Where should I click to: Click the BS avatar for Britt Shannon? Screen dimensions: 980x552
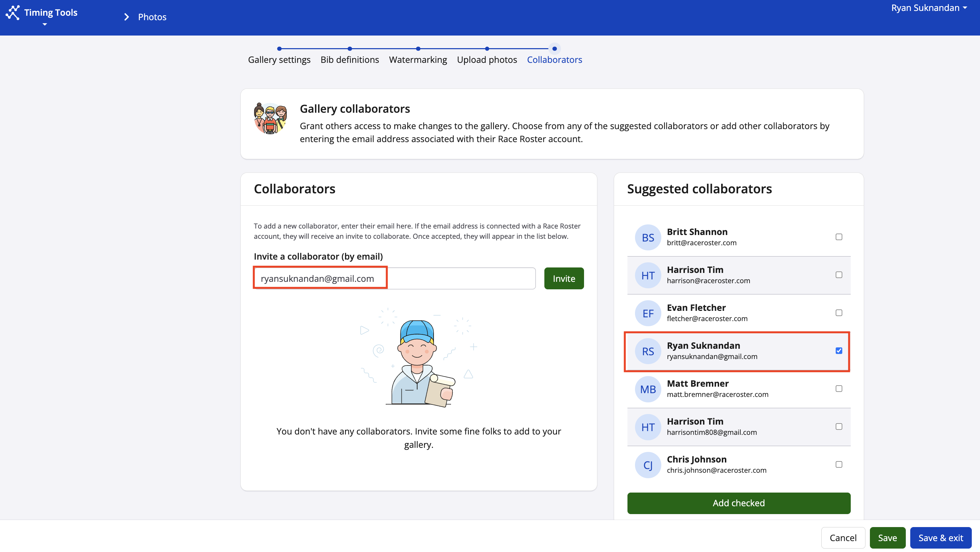coord(648,237)
